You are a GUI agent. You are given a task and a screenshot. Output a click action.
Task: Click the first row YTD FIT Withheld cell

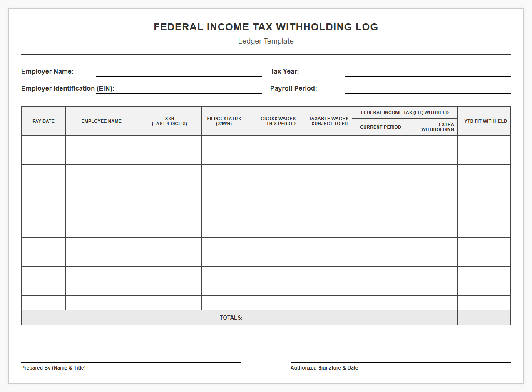click(484, 143)
